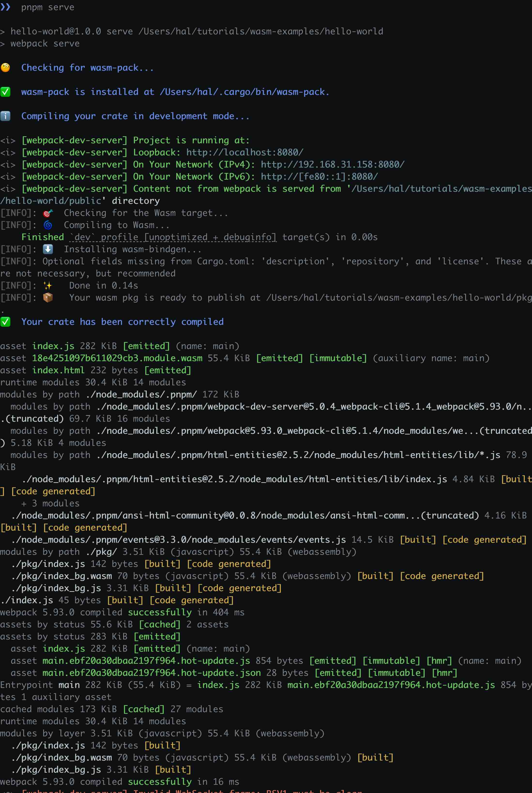Click './pkg/index_bg.js 3.31 KiB [built] [code generated]' entry
Viewport: 532px width, 793px height.
pyautogui.click(x=146, y=588)
